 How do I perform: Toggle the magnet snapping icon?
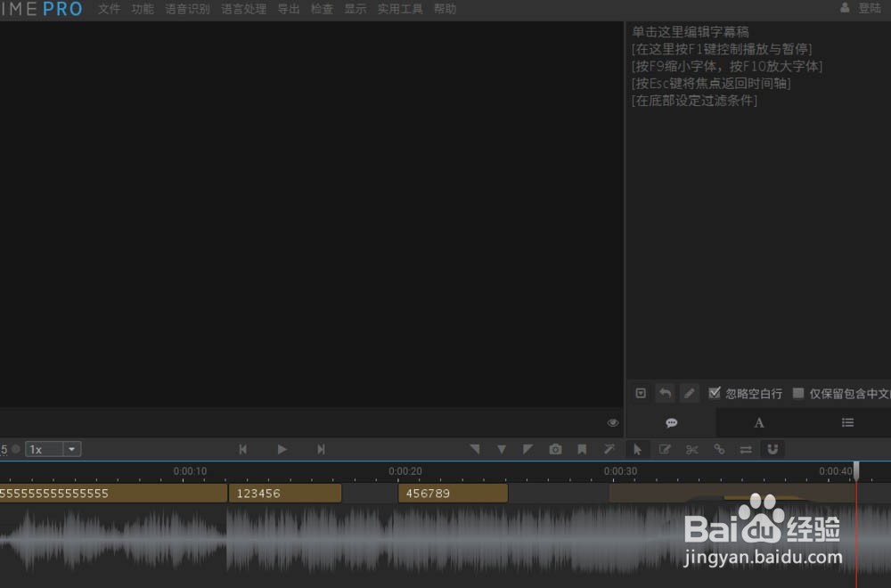772,449
